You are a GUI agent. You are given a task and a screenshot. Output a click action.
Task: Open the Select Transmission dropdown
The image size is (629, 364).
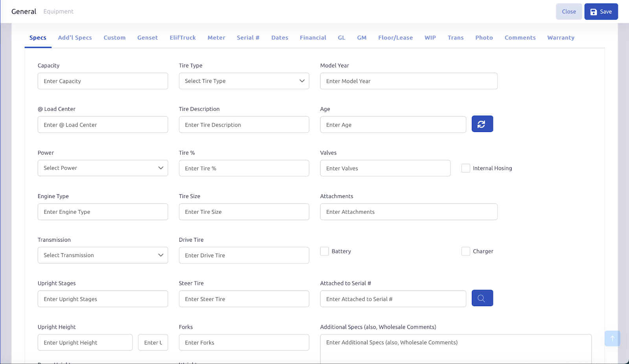pyautogui.click(x=103, y=255)
